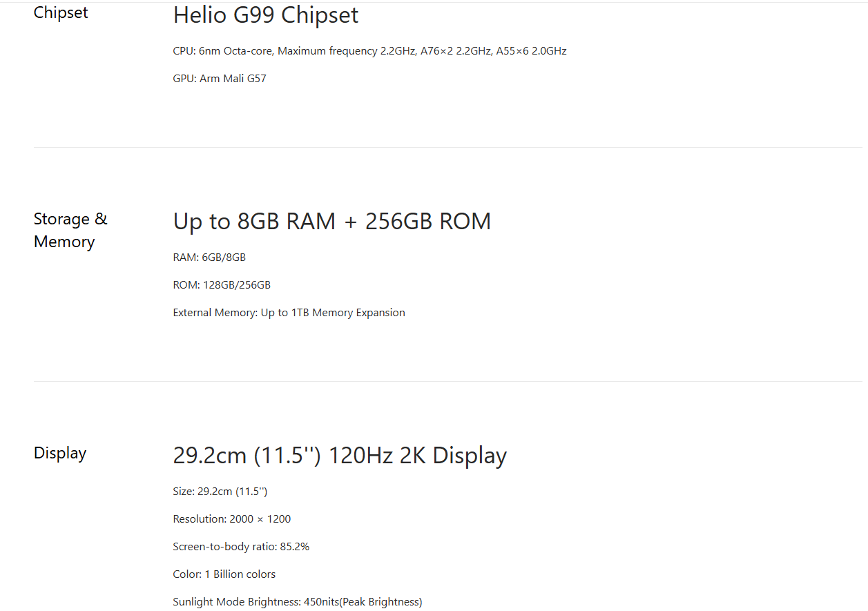The image size is (868, 611).
Task: Click the 29.2cm 120Hz 2K Display heading
Action: tap(340, 456)
